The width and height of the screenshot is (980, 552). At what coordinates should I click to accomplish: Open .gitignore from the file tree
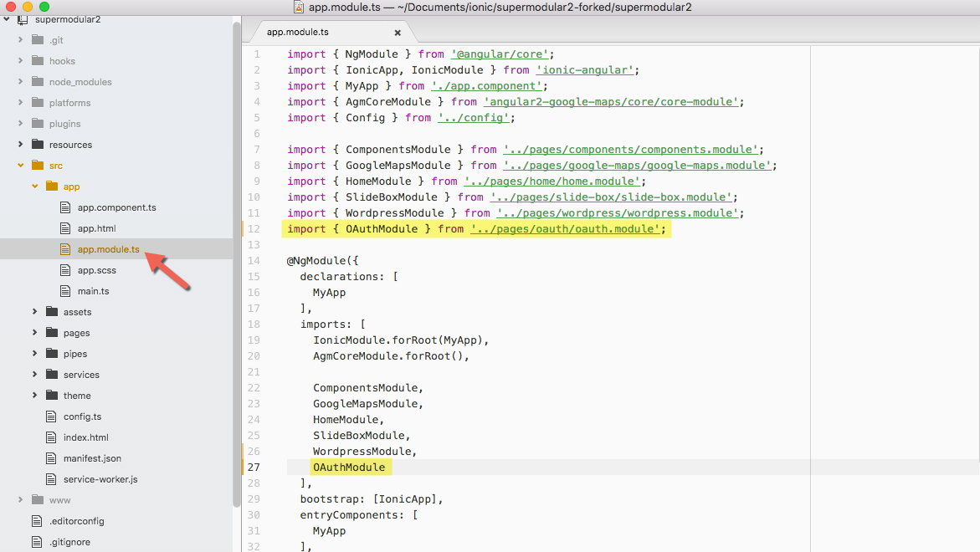(x=70, y=542)
